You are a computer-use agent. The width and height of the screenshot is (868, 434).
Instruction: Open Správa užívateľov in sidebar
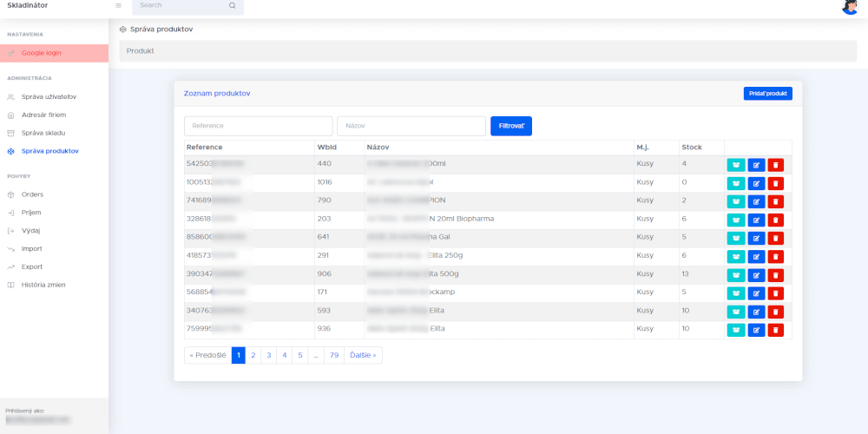49,96
